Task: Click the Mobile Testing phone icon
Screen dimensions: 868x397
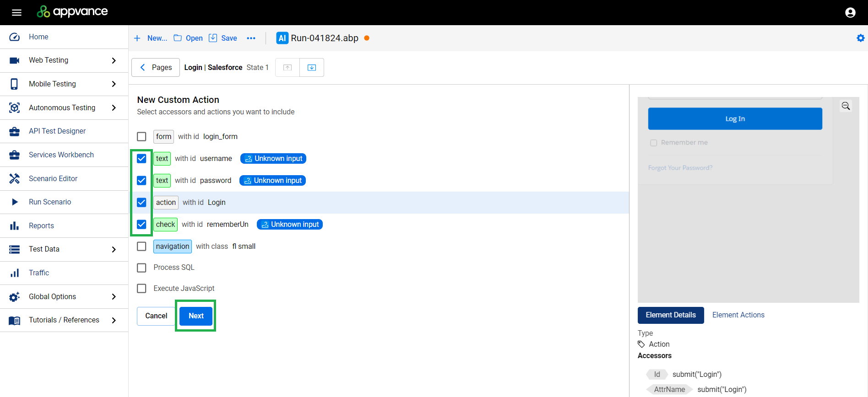Action: 15,84
